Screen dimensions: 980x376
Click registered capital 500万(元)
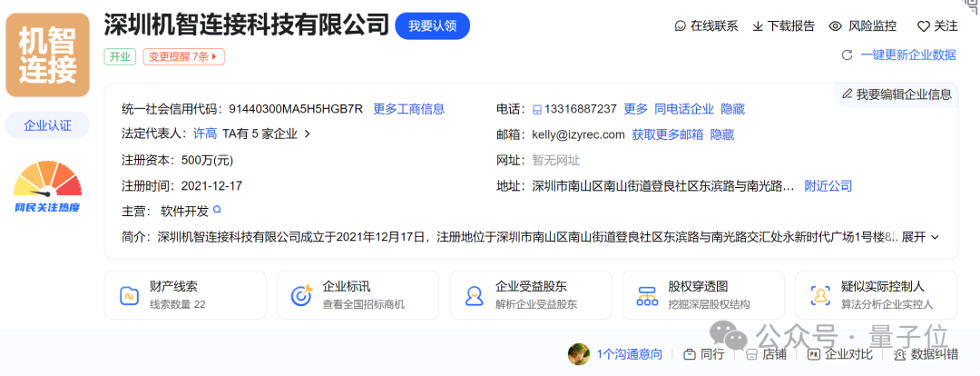pyautogui.click(x=207, y=160)
